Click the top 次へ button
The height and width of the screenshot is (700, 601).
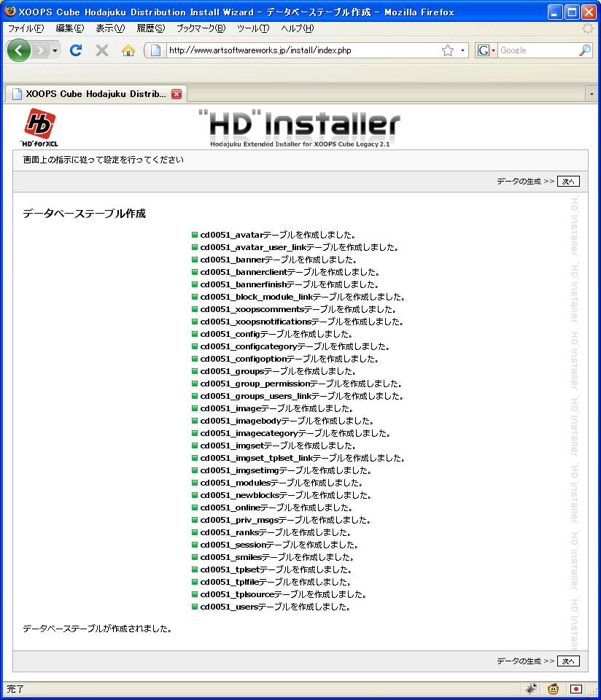(x=568, y=181)
